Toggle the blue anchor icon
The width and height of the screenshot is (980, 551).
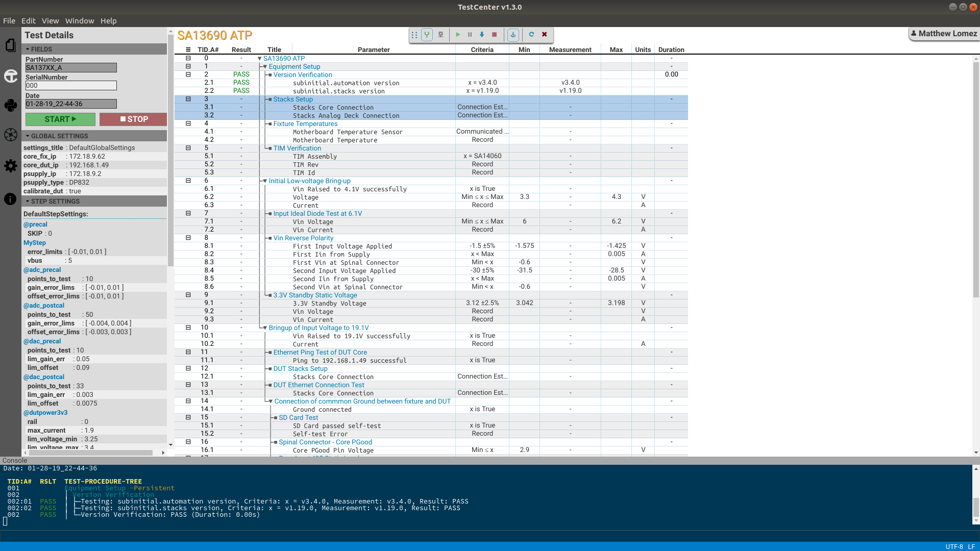513,35
